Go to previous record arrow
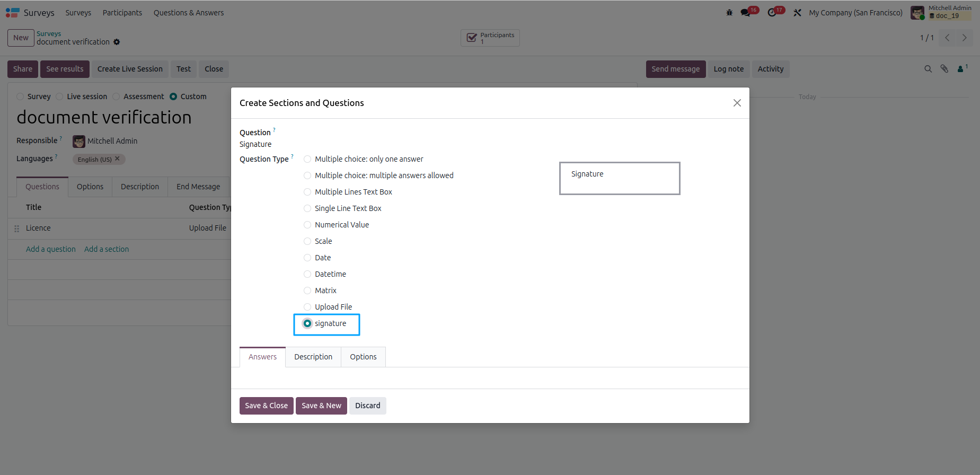 pyautogui.click(x=947, y=38)
